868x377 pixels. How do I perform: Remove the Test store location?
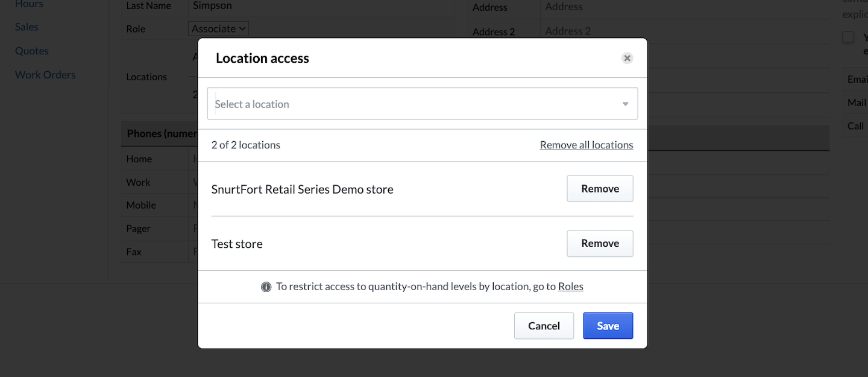(x=600, y=244)
